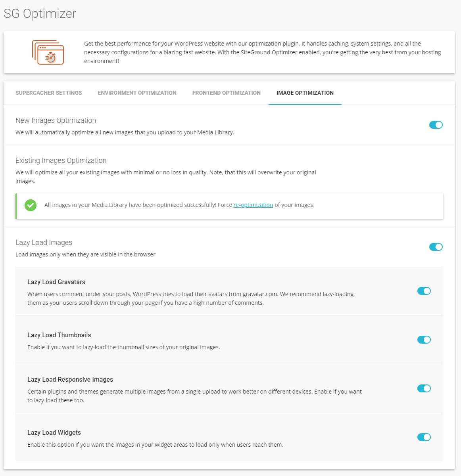Toggle Lazy Load Gravatars off
This screenshot has height=476, width=461.
(x=424, y=291)
